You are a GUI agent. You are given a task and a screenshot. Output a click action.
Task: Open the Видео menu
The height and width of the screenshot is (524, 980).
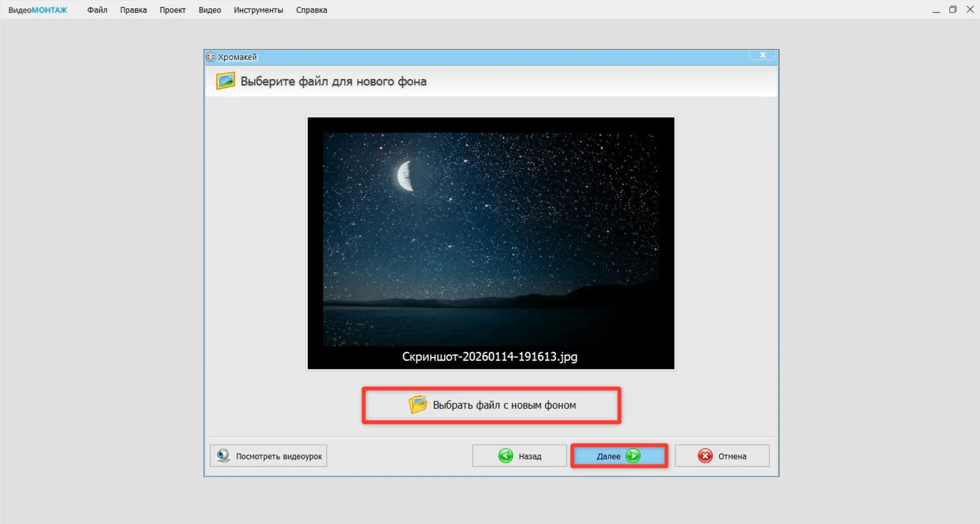(210, 10)
